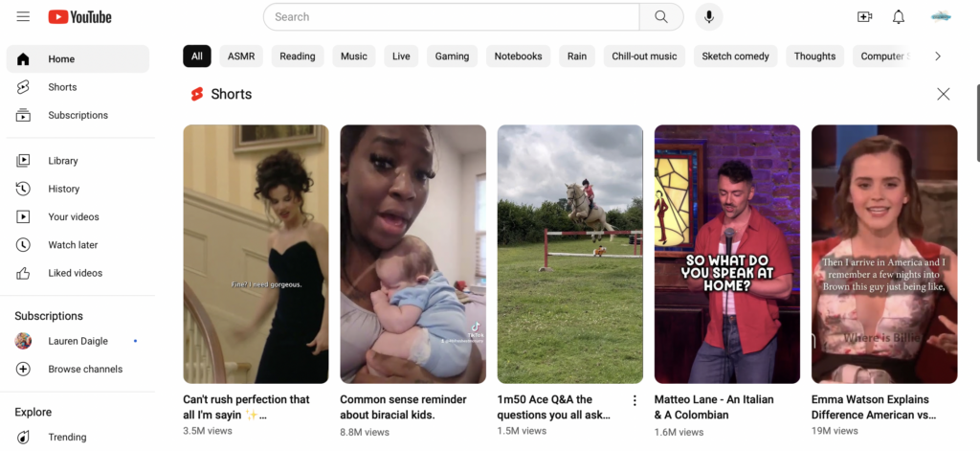This screenshot has height=451, width=980.
Task: Open Trending under Explore
Action: click(x=78, y=438)
